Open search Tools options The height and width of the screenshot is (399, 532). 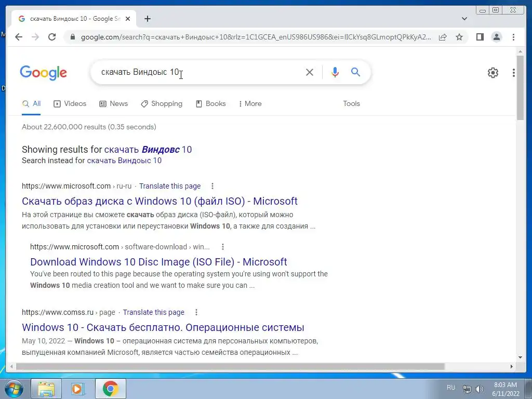point(351,104)
